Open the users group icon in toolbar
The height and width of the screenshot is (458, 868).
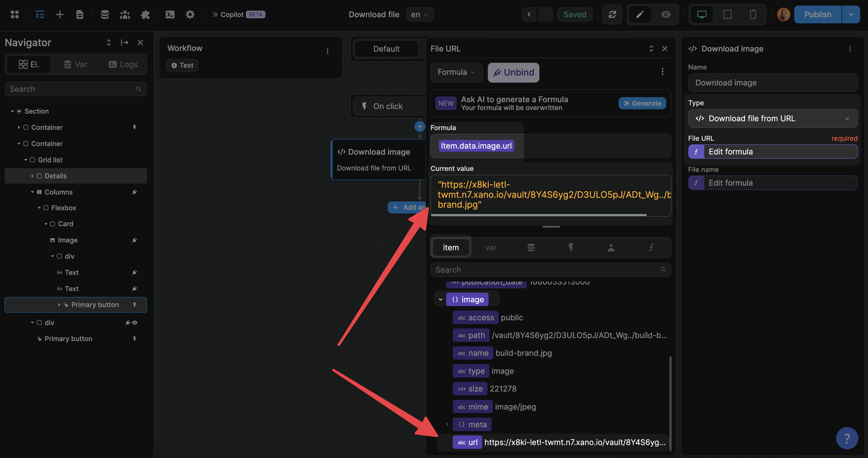click(125, 14)
